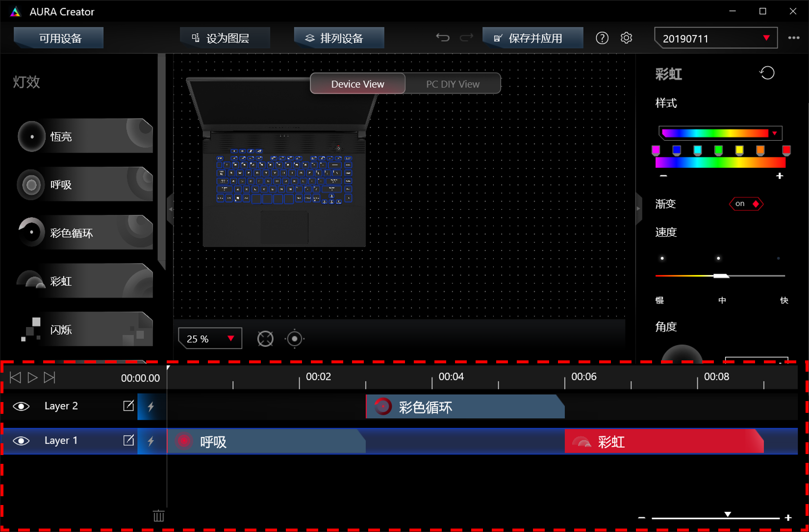The width and height of the screenshot is (809, 532).
Task: Turn off the 渐变 gradient toggle
Action: (745, 204)
